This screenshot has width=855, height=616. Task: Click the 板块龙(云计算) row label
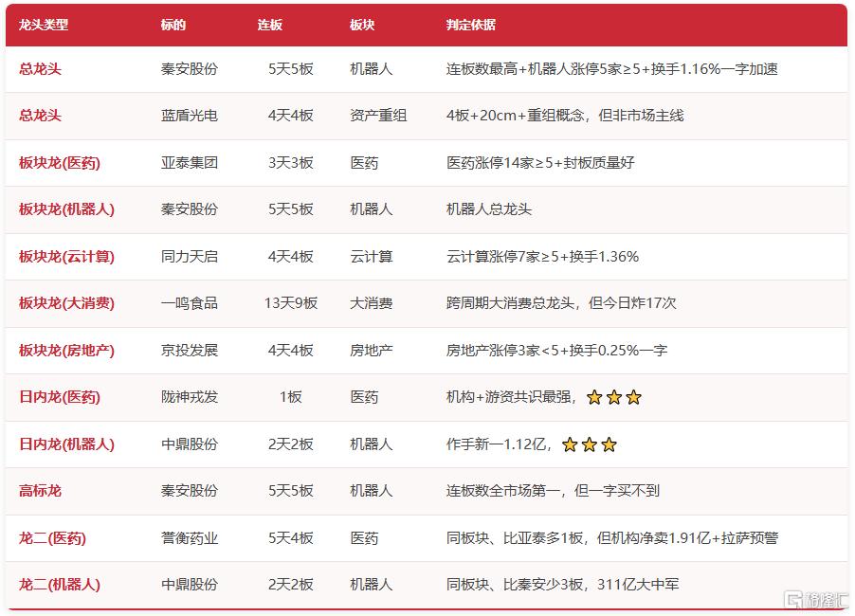coord(66,257)
